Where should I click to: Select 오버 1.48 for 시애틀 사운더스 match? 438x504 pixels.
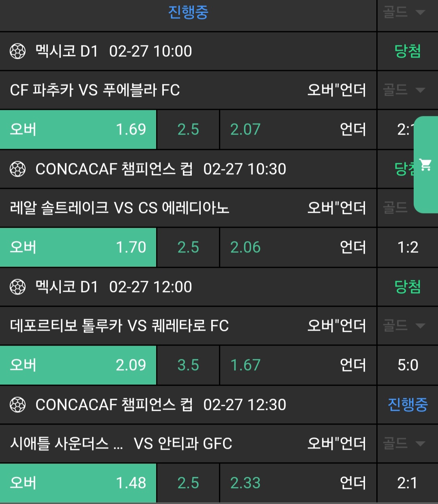(x=78, y=483)
